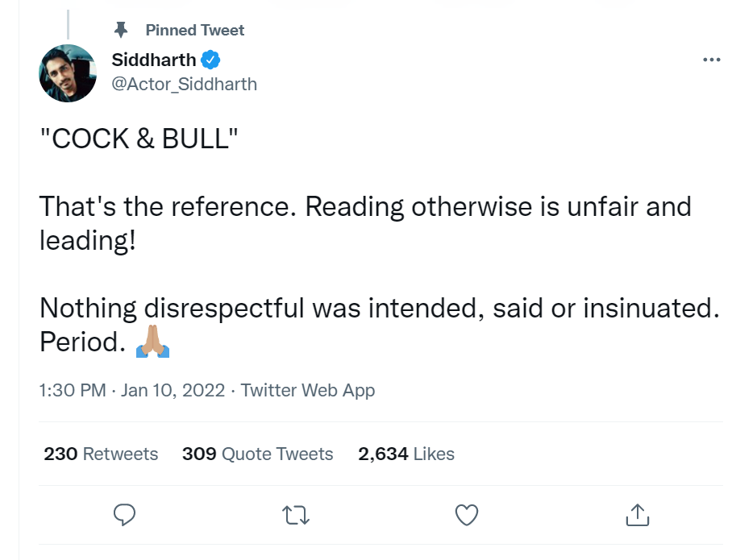This screenshot has width=732, height=560.
Task: Open the three-dot more options menu
Action: pyautogui.click(x=712, y=60)
